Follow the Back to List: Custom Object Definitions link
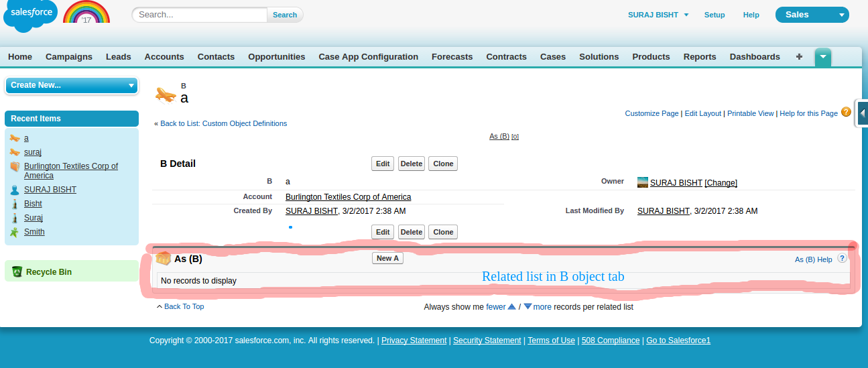Screen dimensions: 868x368 [x=223, y=123]
